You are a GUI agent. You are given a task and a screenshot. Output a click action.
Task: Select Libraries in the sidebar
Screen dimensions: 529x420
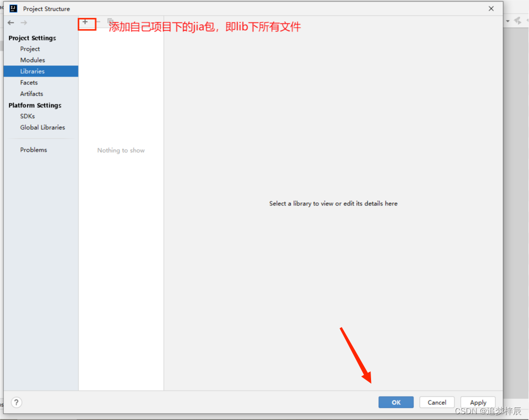tap(41, 71)
